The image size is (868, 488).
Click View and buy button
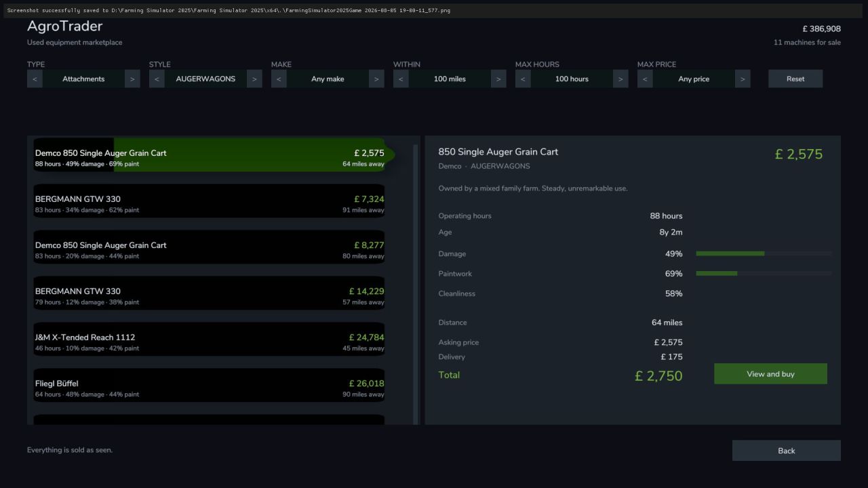pos(770,373)
